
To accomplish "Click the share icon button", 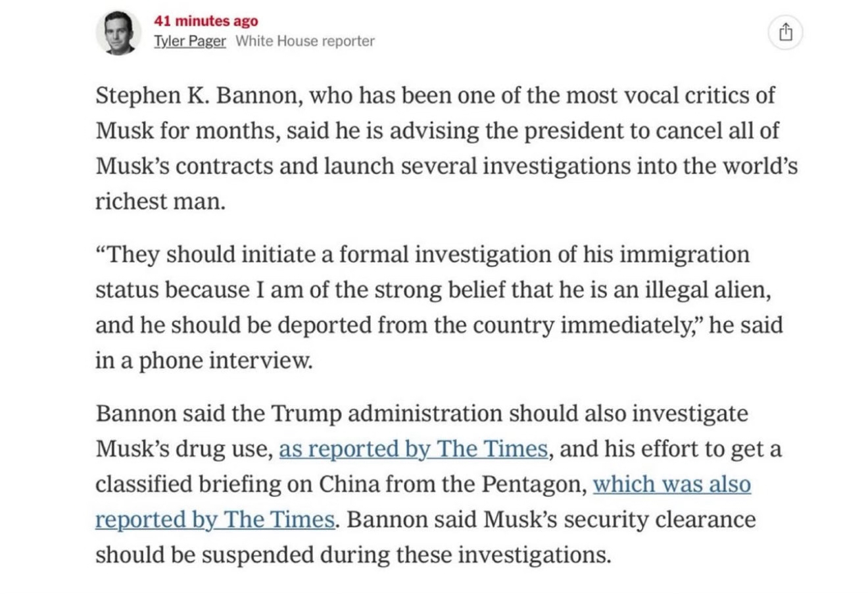I will pos(784,32).
